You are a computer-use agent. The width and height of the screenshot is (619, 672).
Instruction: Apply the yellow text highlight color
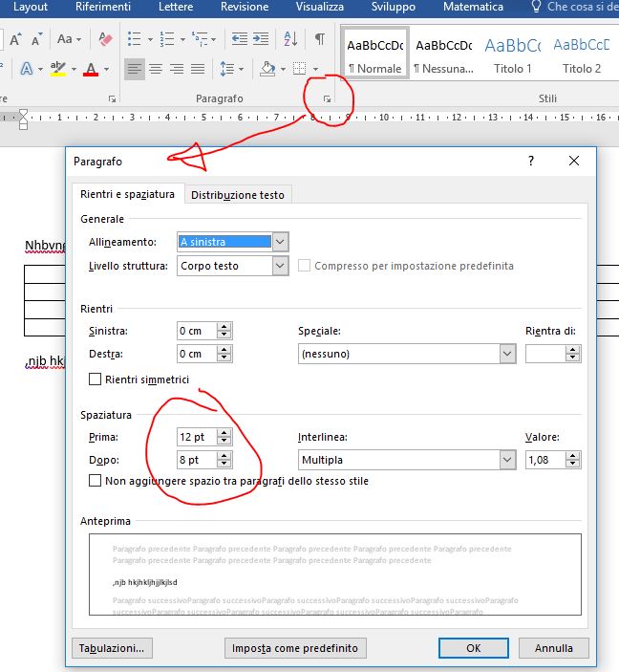point(58,69)
